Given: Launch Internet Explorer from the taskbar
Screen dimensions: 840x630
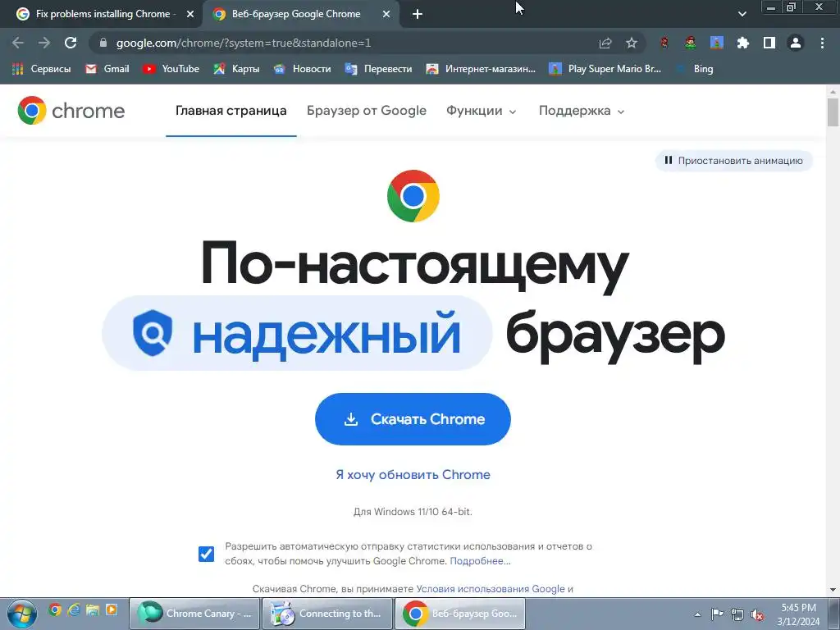Looking at the screenshot, I should [x=74, y=609].
